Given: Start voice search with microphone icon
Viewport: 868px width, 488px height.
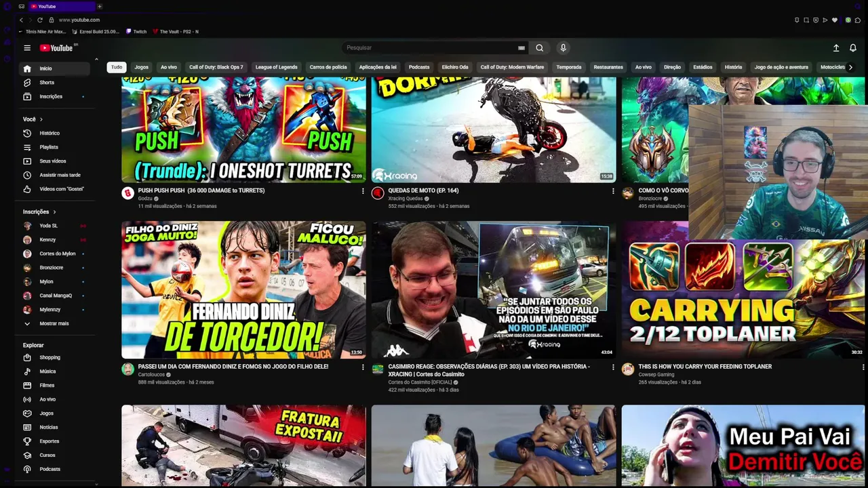Looking at the screenshot, I should 563,48.
